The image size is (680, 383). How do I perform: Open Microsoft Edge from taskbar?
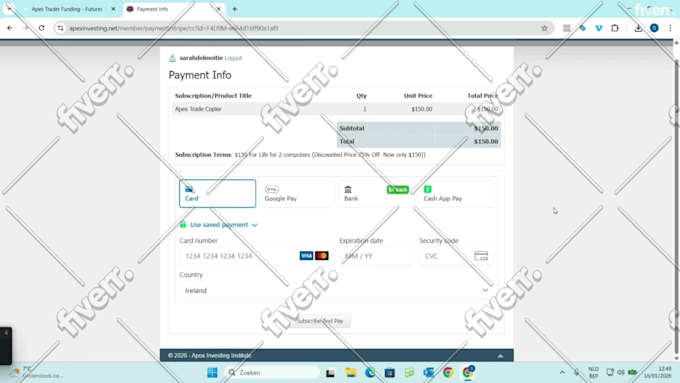pos(370,372)
